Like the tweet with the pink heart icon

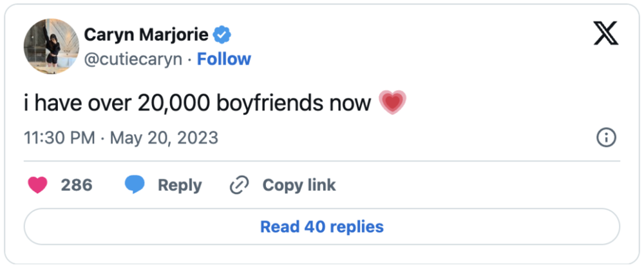click(x=38, y=185)
